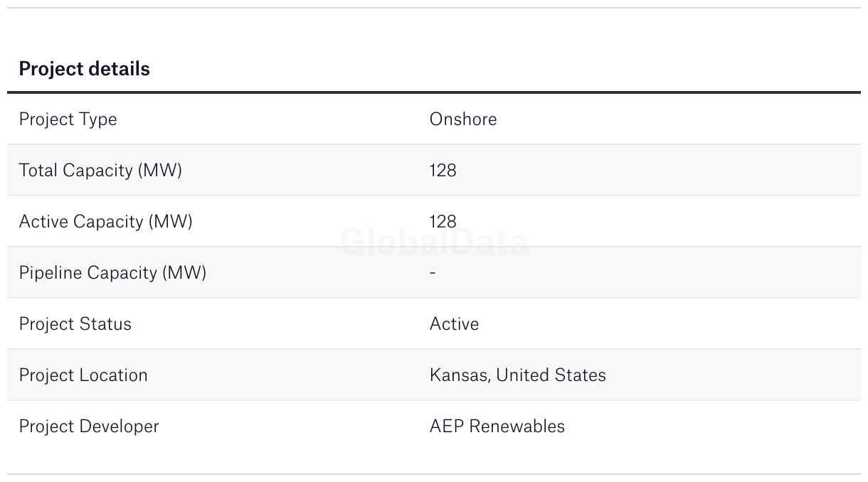The image size is (868, 482).
Task: Click the GlobalData watermark
Action: 434,242
